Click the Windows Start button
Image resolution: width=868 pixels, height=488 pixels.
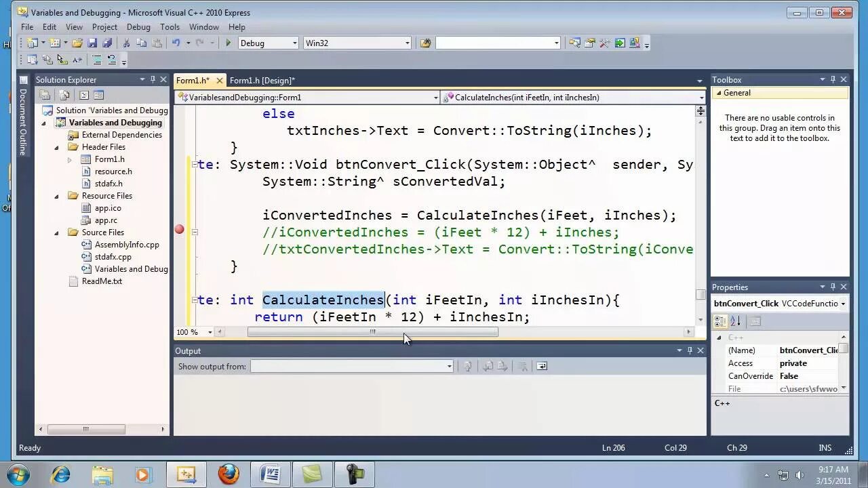17,474
